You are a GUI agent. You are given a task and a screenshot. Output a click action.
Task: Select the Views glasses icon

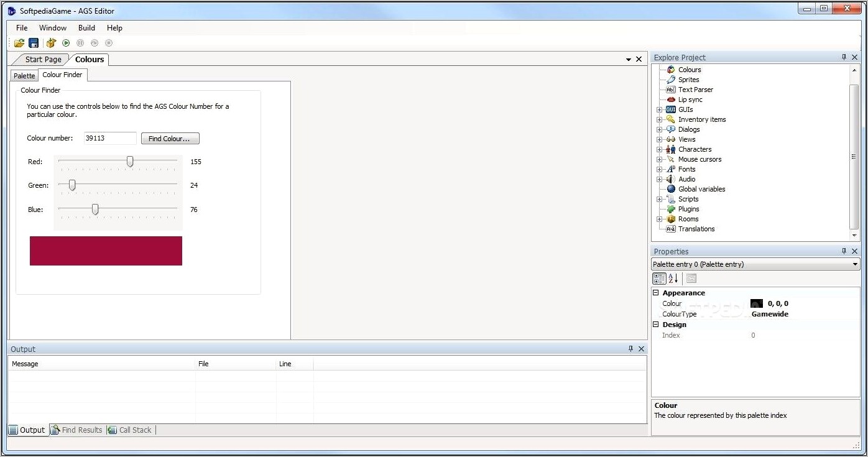click(671, 139)
